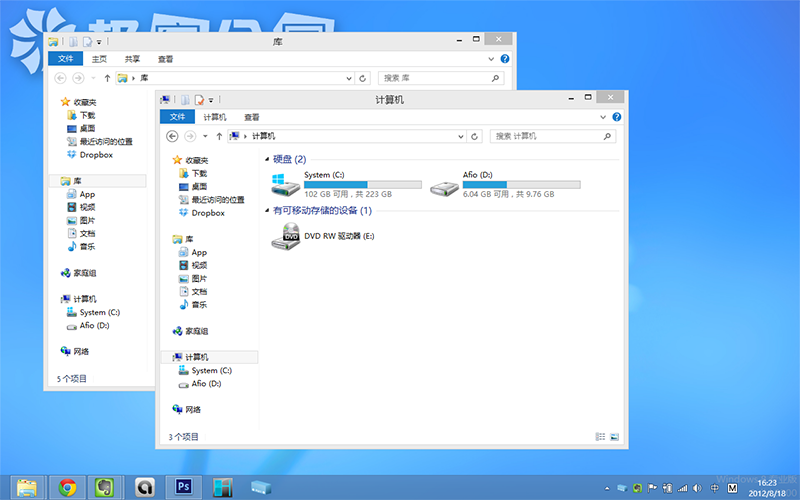Open File Explorer from the taskbar
This screenshot has height=500, width=800.
[27, 488]
